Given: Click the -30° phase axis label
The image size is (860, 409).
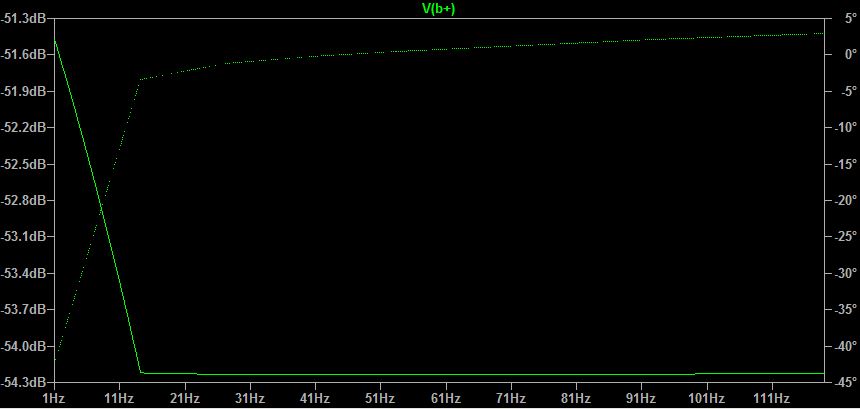Looking at the screenshot, I should tap(845, 274).
